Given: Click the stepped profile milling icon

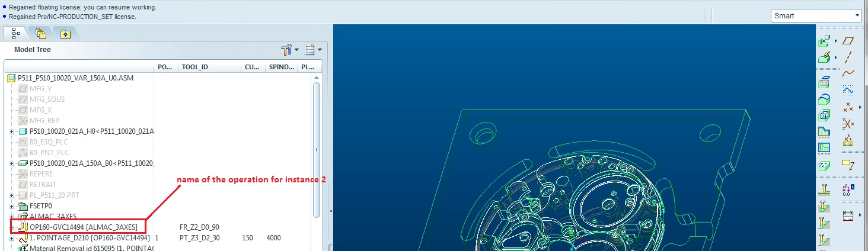Looking at the screenshot, I should tap(824, 131).
